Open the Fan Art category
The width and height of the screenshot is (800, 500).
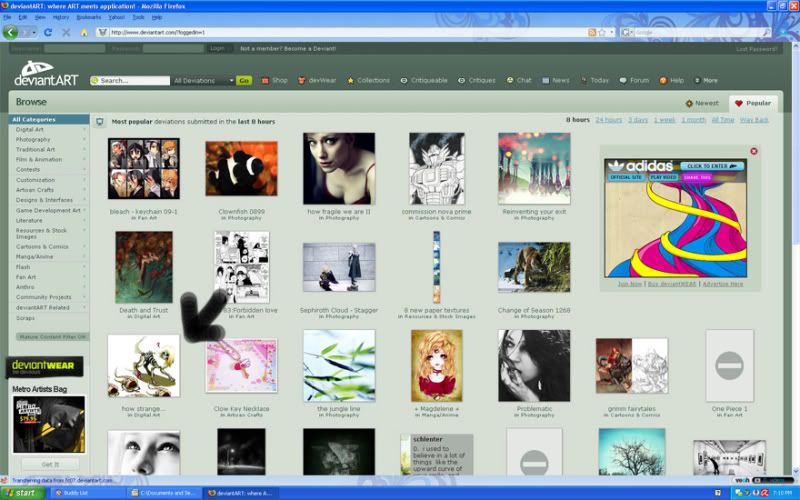point(26,277)
